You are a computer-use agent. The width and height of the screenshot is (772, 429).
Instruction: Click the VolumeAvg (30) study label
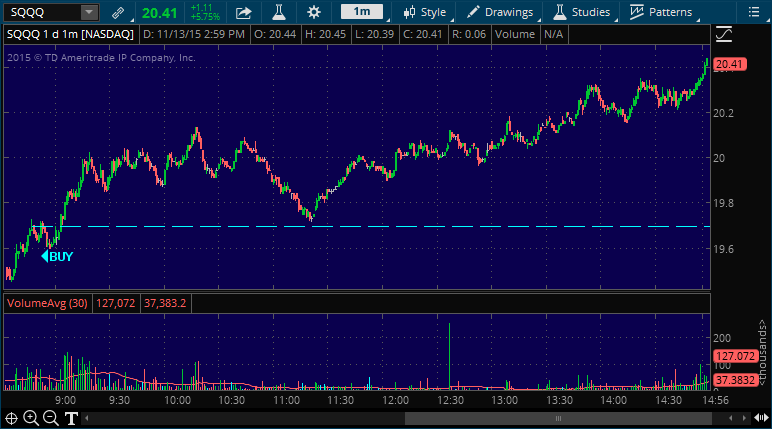tap(47, 303)
